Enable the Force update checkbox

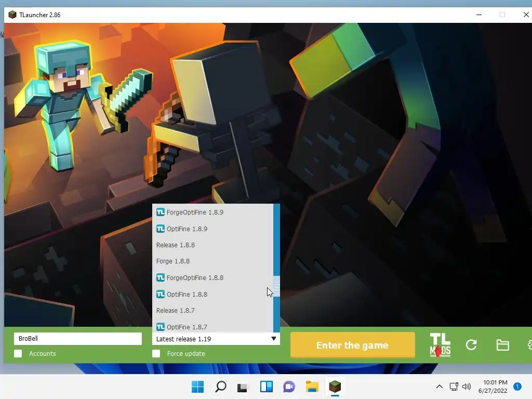[x=156, y=353]
